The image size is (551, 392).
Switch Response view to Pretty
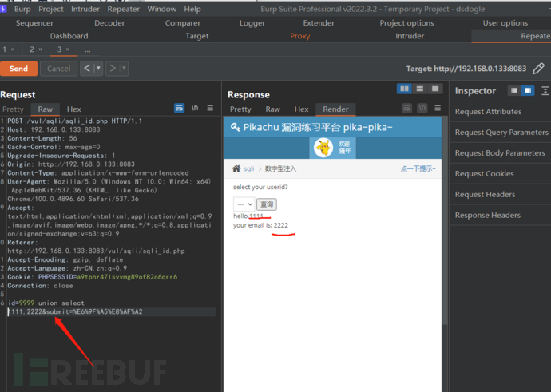[x=240, y=109]
